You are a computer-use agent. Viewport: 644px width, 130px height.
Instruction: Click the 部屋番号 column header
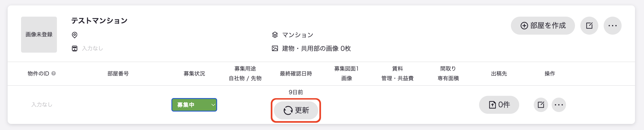click(118, 74)
